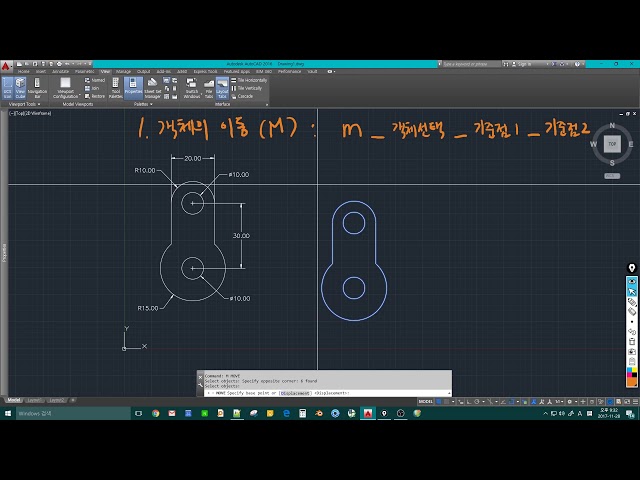This screenshot has width=640, height=480.
Task: Expand the Palettes panel
Action: click(143, 104)
